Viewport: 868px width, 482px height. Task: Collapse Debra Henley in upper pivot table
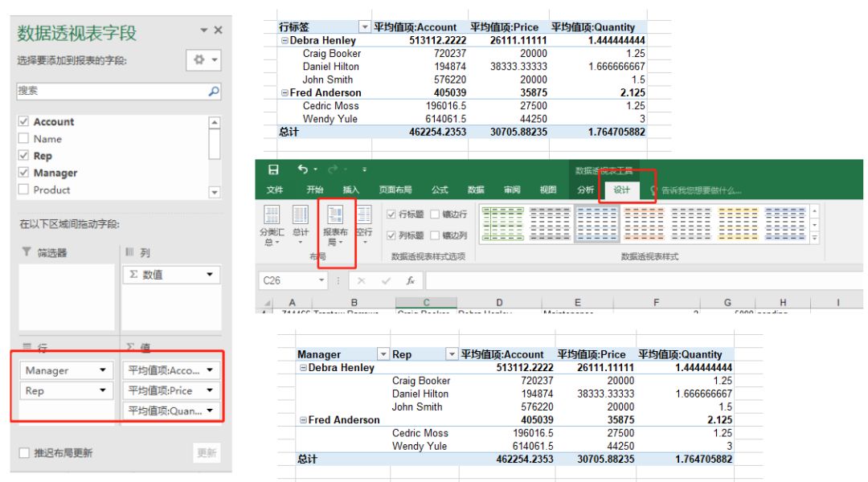[285, 40]
